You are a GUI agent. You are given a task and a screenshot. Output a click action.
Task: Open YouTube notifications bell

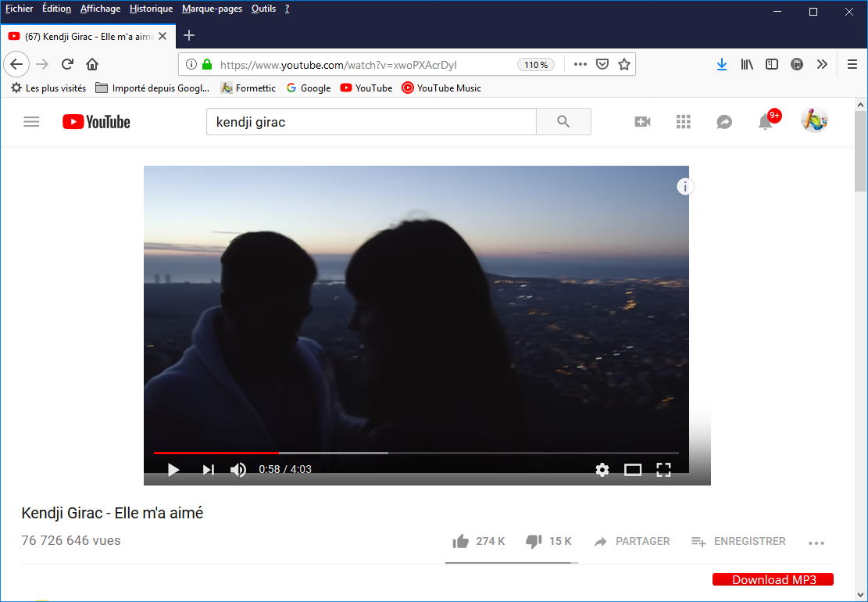pos(766,120)
